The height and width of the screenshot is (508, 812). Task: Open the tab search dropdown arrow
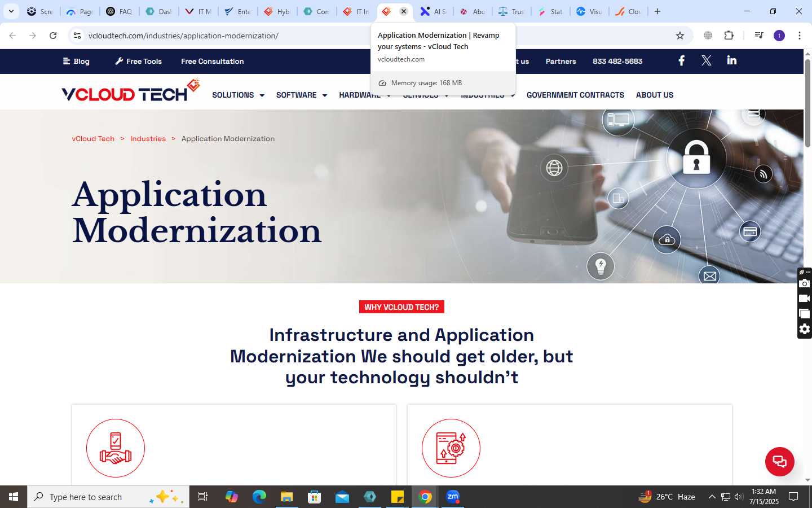pos(11,11)
